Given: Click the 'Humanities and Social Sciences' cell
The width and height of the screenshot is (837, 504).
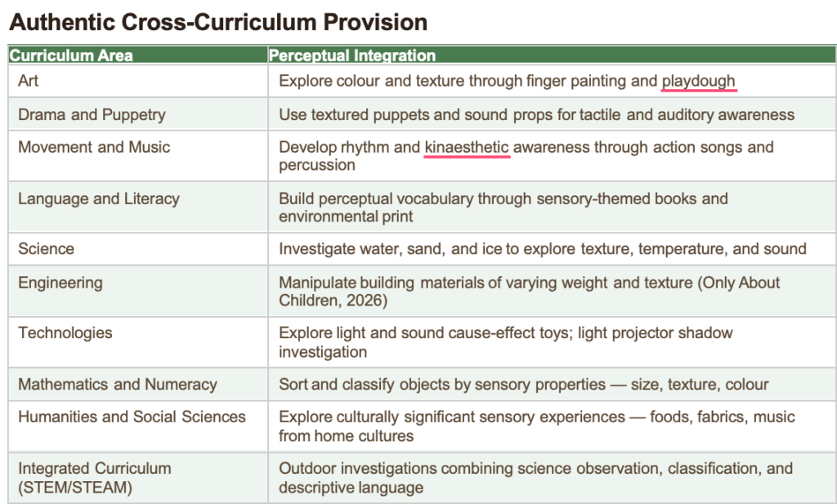Looking at the screenshot, I should pyautogui.click(x=132, y=417).
